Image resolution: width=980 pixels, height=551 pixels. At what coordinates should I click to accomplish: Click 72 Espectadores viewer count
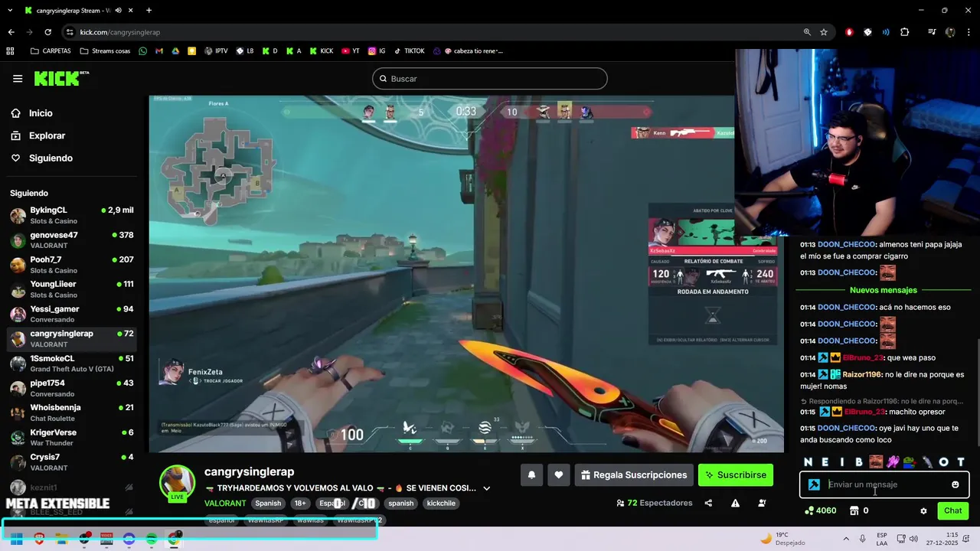654,503
